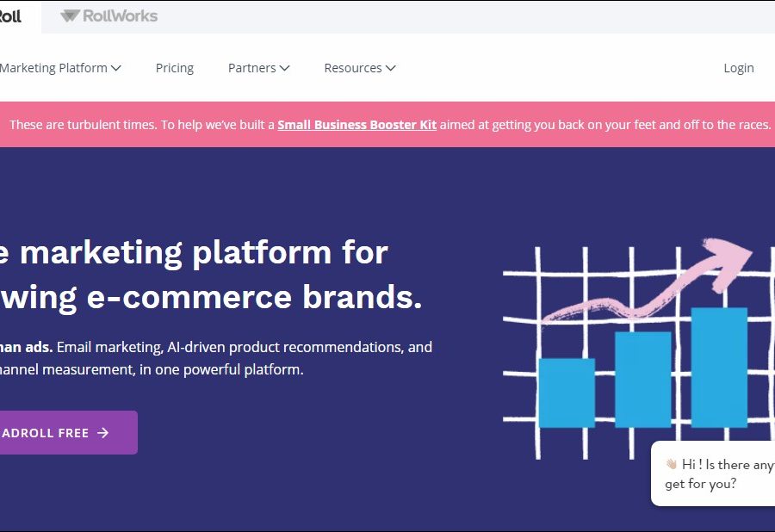Click the RollWorks logo icon

(x=70, y=15)
